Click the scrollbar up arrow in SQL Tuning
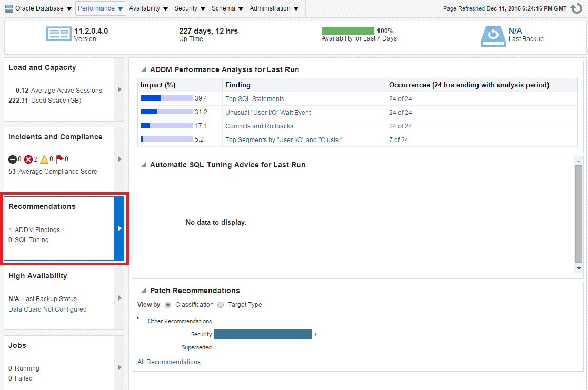588x390 pixels. click(579, 161)
